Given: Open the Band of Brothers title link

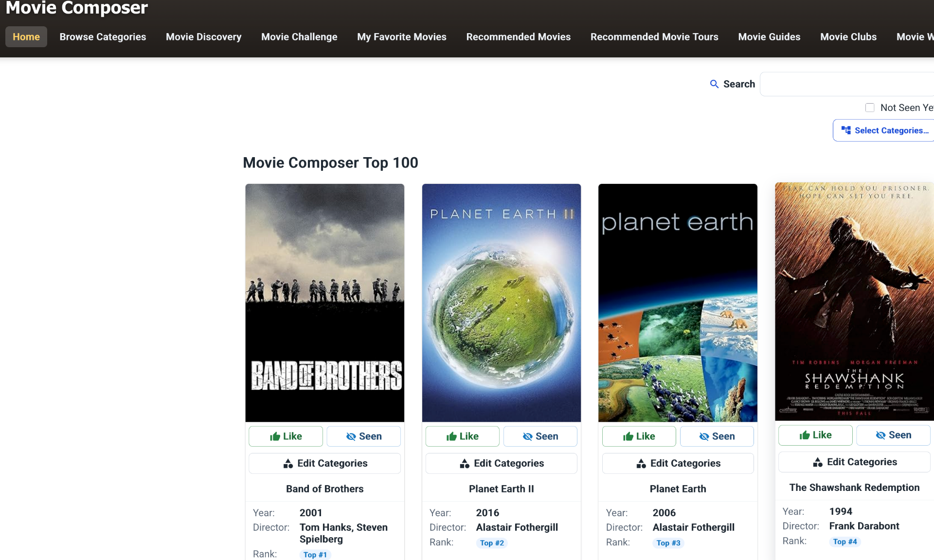Looking at the screenshot, I should point(325,489).
